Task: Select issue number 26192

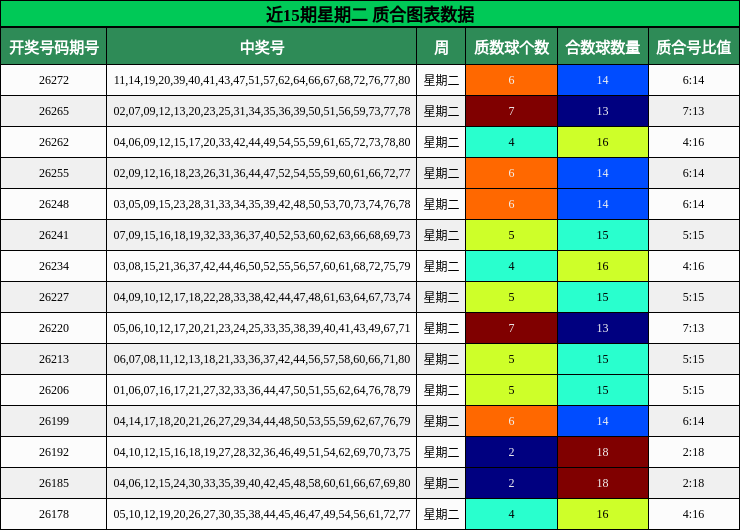Action: tap(54, 452)
